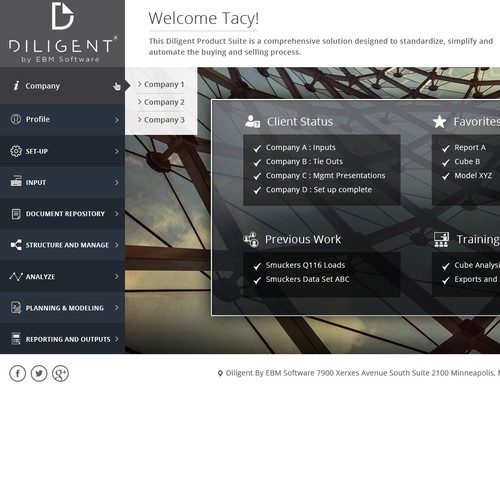Click the Client Status section title
This screenshot has width=500, height=500.
300,122
